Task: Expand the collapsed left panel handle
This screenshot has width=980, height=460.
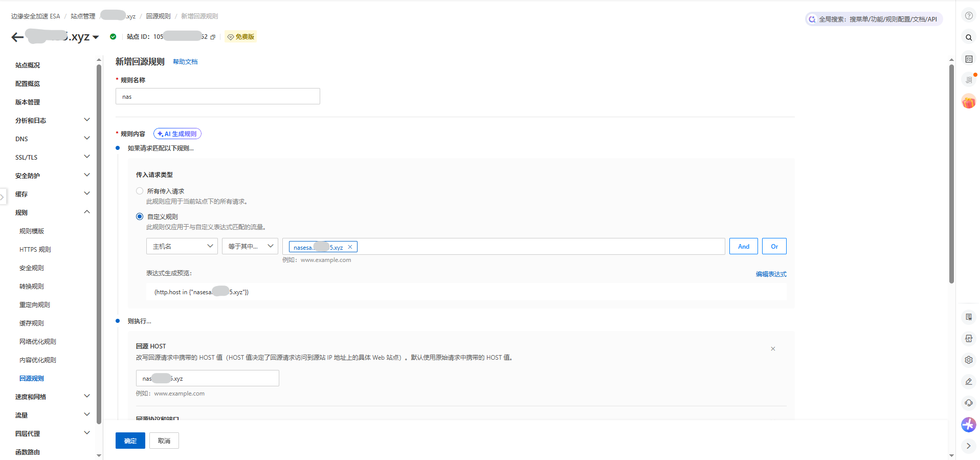Action: pyautogui.click(x=3, y=196)
